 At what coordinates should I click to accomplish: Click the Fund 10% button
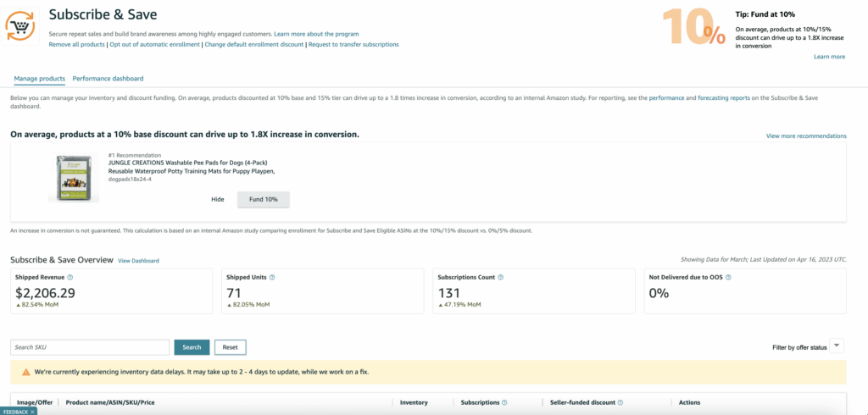click(x=264, y=199)
